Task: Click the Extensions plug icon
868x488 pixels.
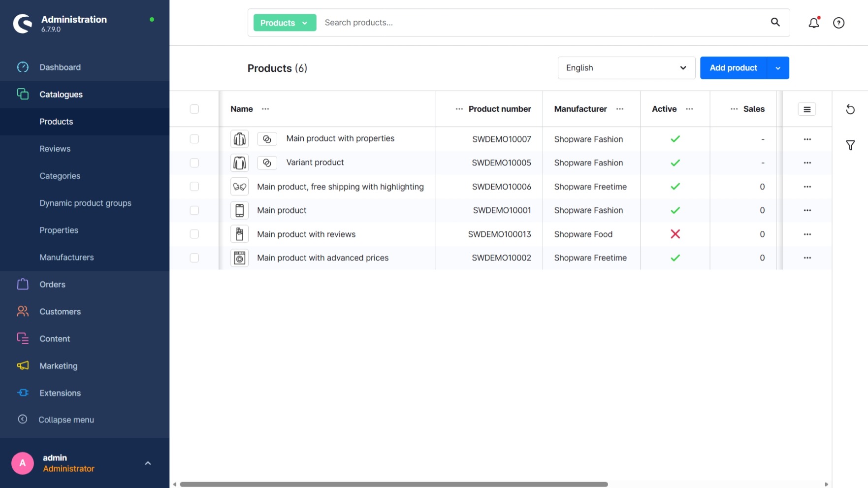Action: click(x=23, y=392)
